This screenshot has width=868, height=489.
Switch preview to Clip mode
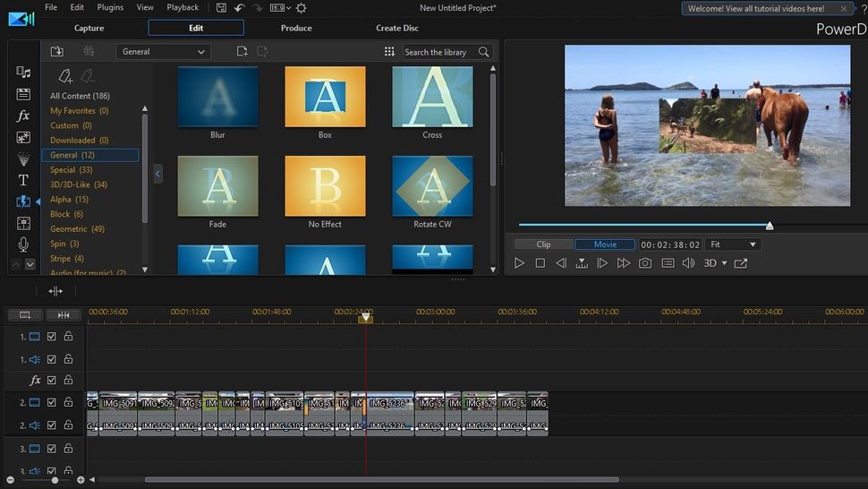coord(543,244)
